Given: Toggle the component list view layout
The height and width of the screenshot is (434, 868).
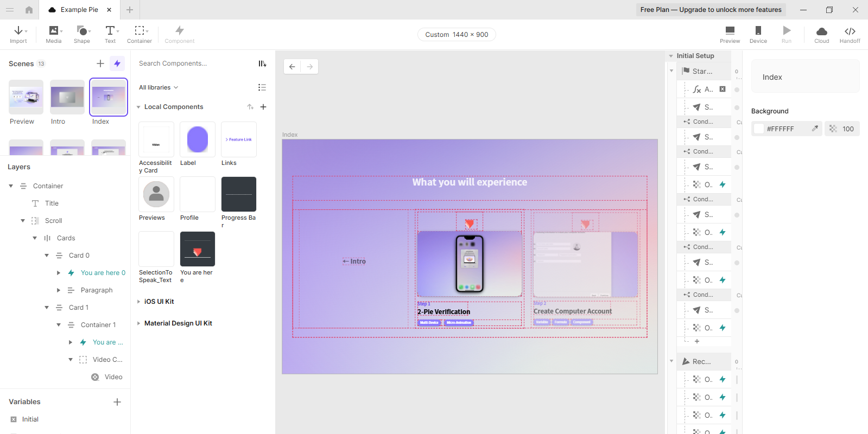Looking at the screenshot, I should (262, 87).
